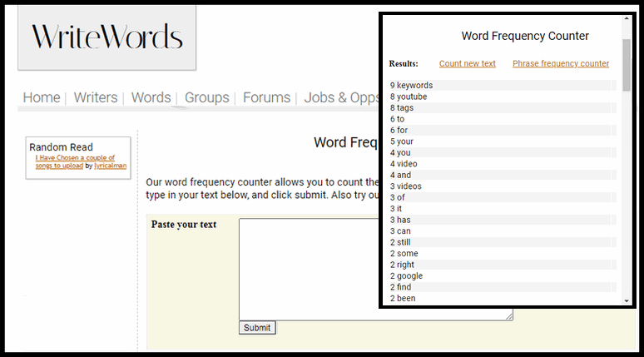Image resolution: width=644 pixels, height=357 pixels.
Task: Click the results scrollbar down arrow
Action: (x=627, y=300)
